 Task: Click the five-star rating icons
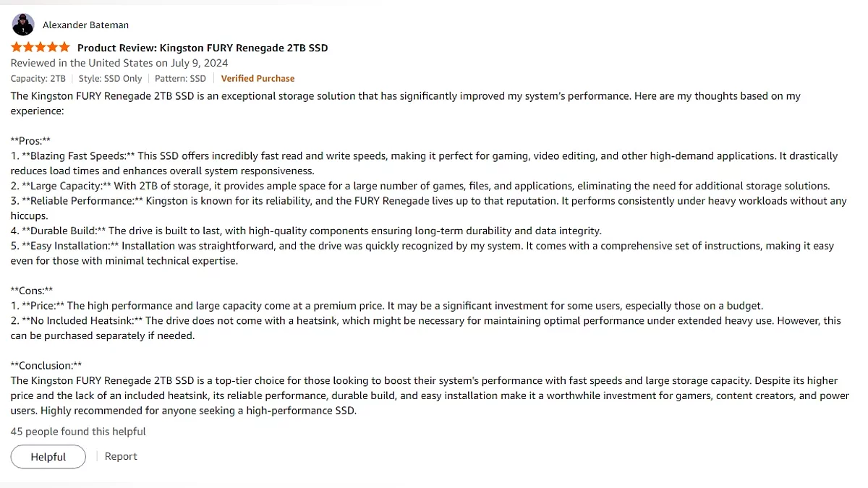(41, 48)
